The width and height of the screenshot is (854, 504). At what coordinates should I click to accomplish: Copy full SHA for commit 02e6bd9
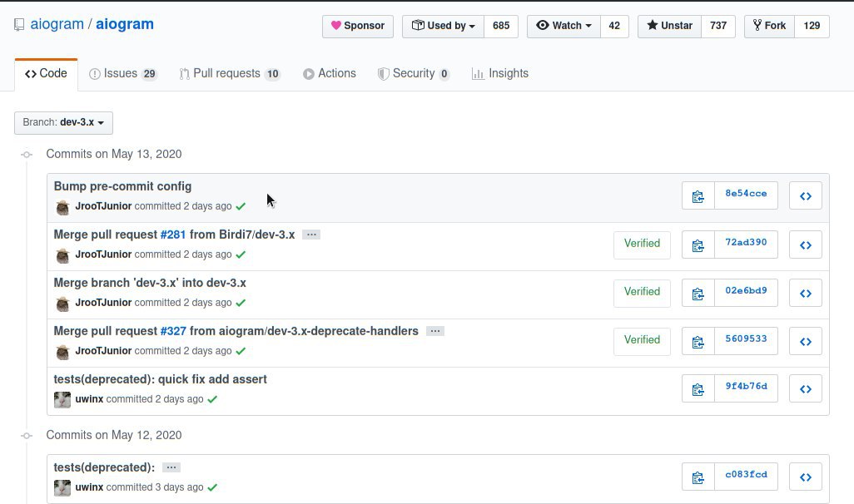click(x=698, y=294)
